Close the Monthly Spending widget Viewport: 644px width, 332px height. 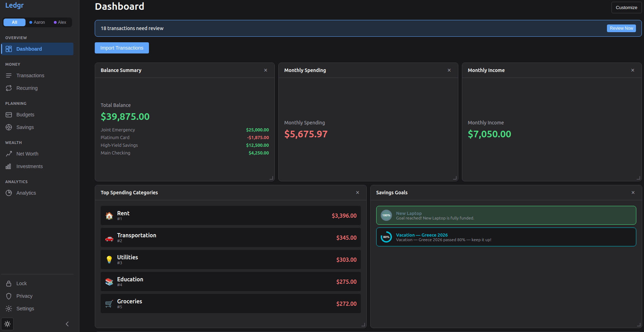coord(449,70)
